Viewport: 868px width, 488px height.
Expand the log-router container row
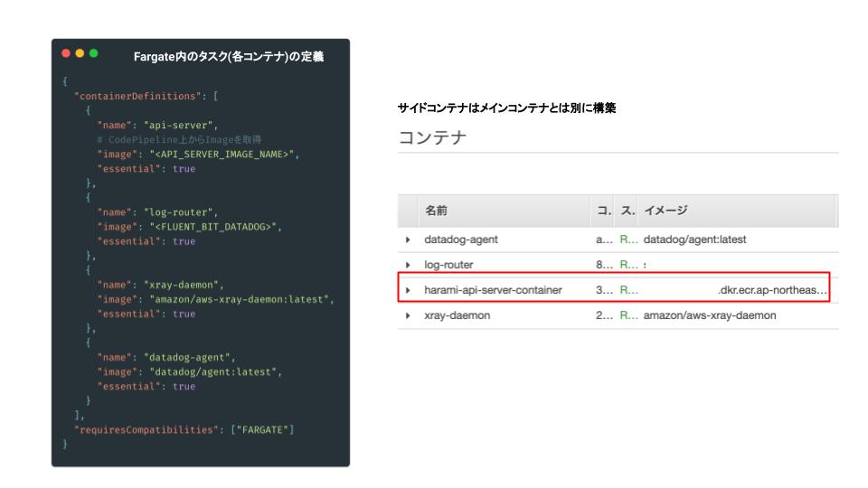pos(408,265)
